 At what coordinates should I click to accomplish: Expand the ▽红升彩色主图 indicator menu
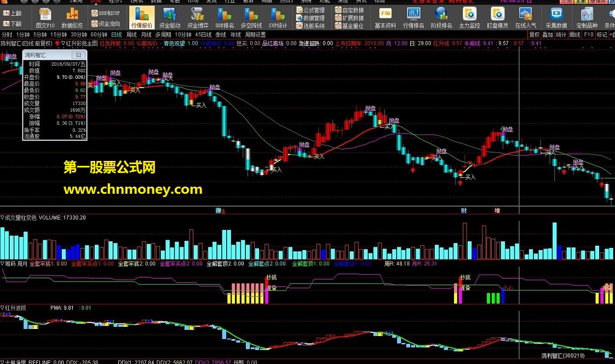[79, 43]
